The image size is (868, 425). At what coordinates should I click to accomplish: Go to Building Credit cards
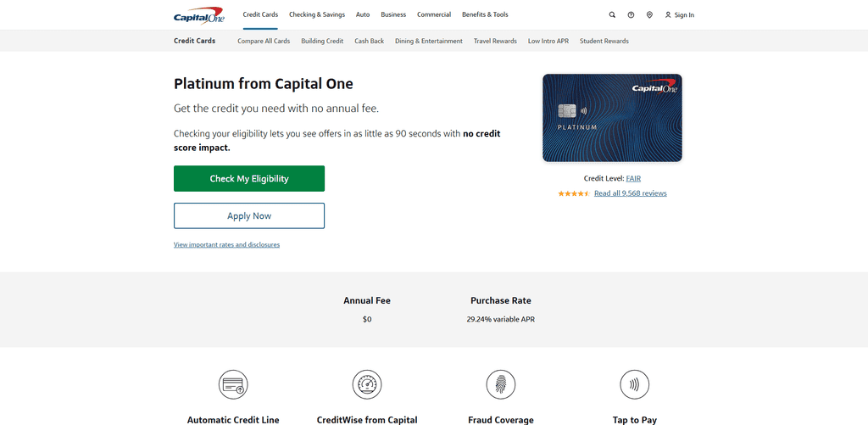click(322, 41)
